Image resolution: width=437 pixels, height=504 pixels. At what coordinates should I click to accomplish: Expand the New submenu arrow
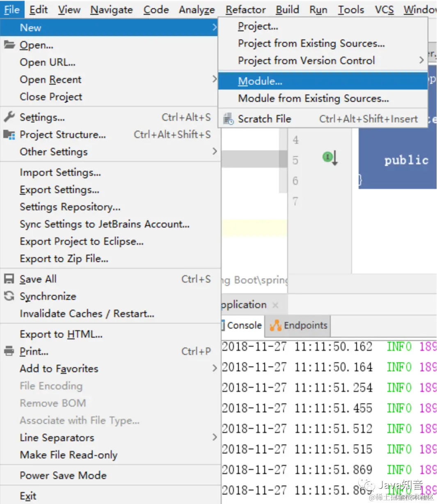pyautogui.click(x=214, y=28)
